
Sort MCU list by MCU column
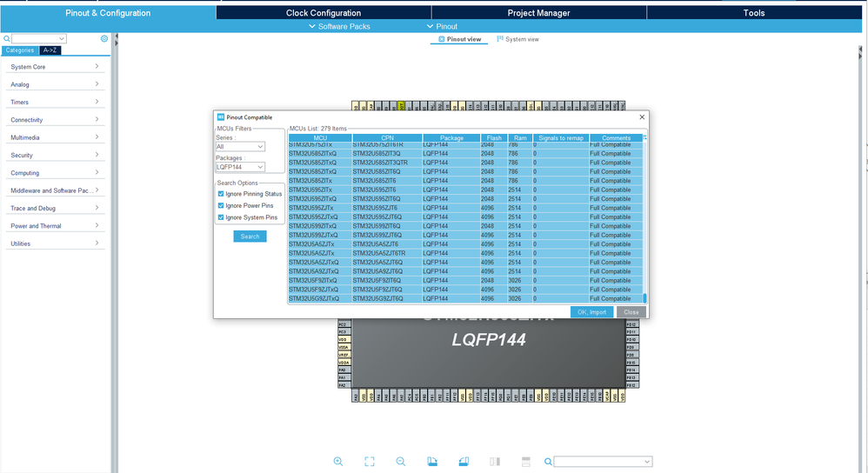[x=320, y=137]
